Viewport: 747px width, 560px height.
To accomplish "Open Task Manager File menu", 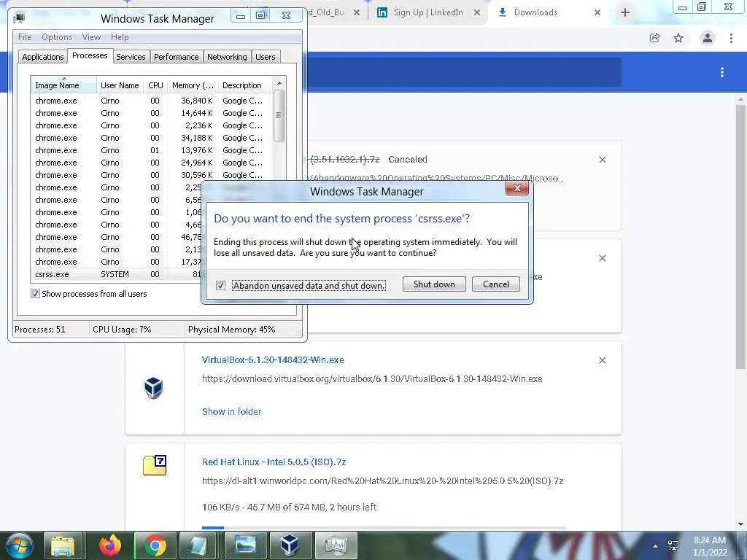I will [25, 37].
